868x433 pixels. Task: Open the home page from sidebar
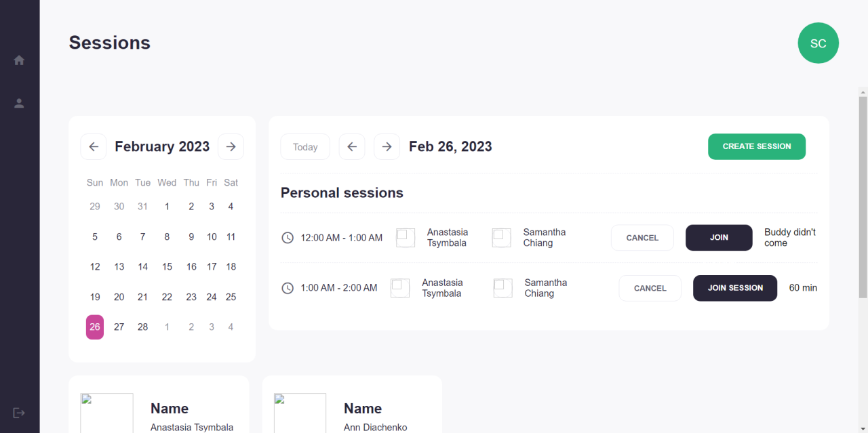19,60
